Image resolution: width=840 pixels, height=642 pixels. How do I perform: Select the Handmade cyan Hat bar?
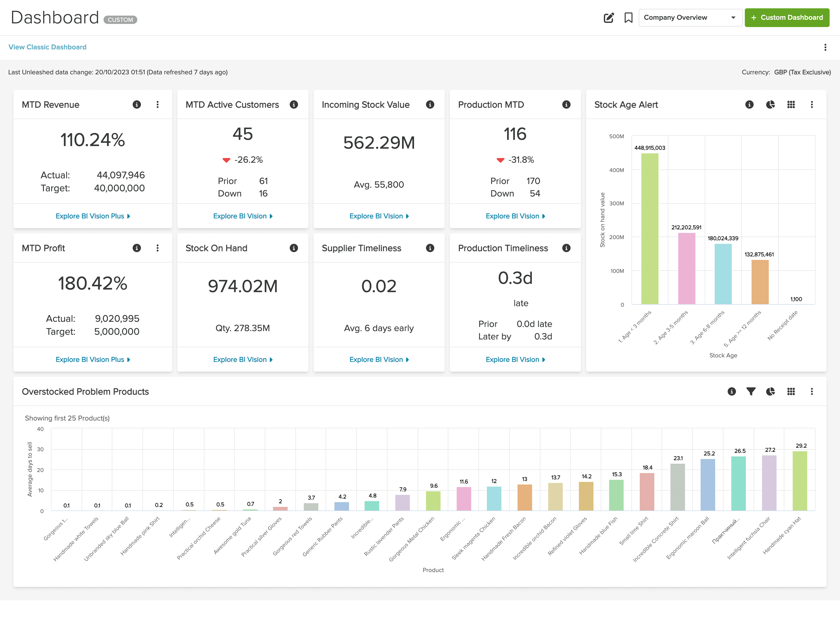point(800,481)
